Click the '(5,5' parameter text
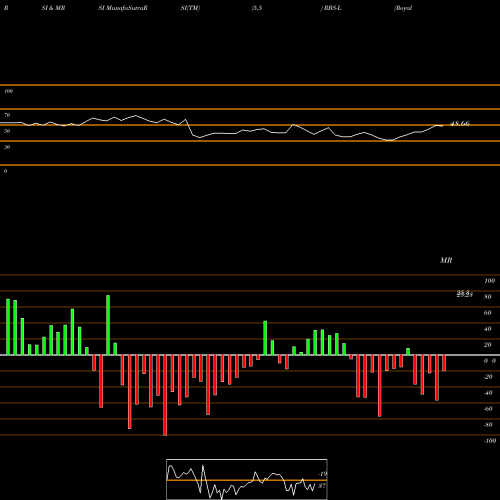Image resolution: width=500 pixels, height=500 pixels. (x=257, y=8)
